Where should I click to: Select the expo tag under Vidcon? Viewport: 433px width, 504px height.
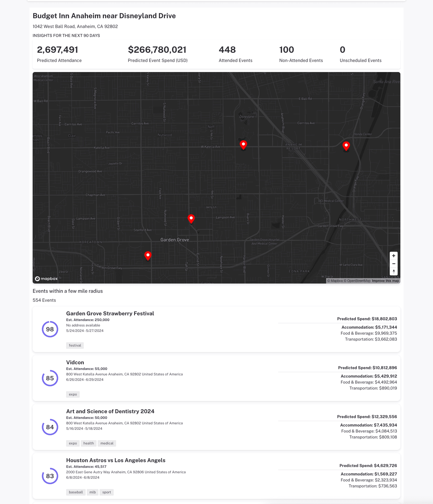coord(73,394)
